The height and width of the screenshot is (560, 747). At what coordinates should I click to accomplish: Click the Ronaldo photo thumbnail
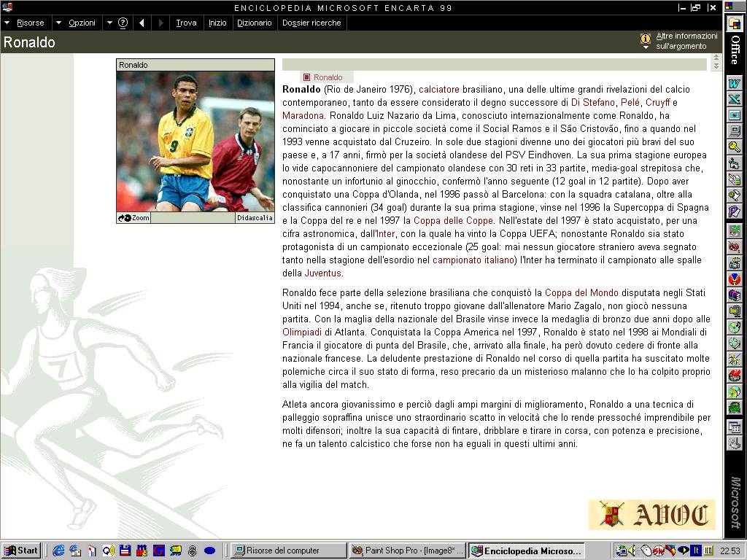196,141
